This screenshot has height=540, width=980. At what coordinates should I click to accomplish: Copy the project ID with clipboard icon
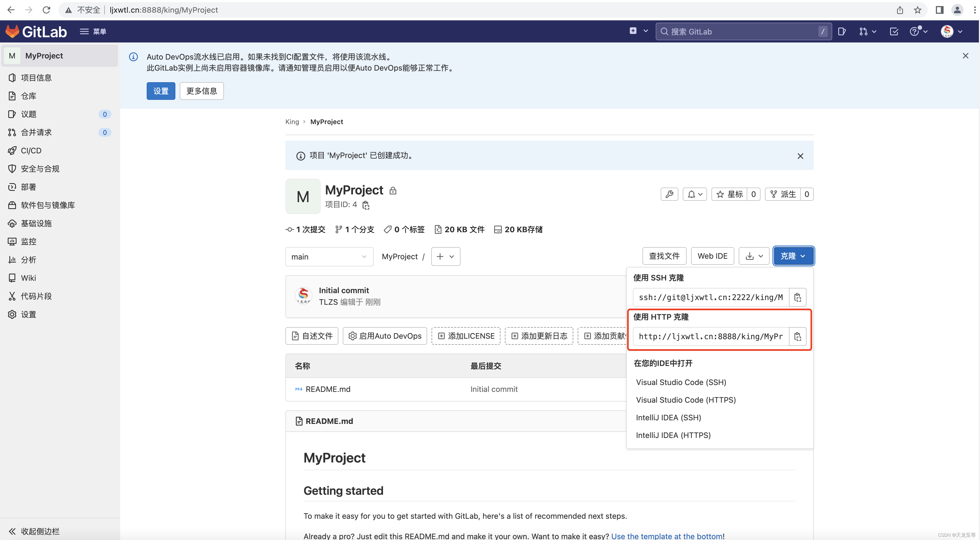coord(366,205)
